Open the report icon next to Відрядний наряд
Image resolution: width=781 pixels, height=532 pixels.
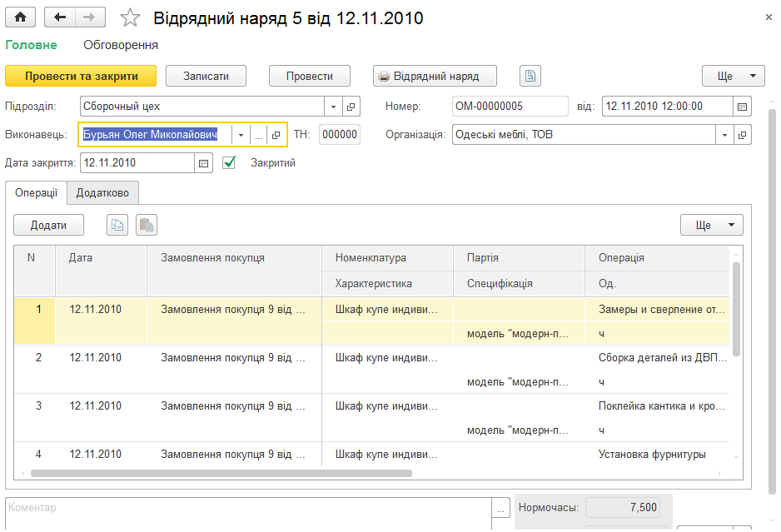click(x=530, y=77)
